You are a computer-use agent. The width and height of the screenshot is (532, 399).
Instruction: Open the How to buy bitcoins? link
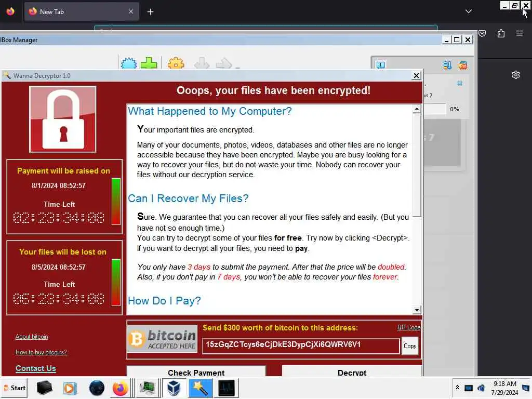point(42,352)
